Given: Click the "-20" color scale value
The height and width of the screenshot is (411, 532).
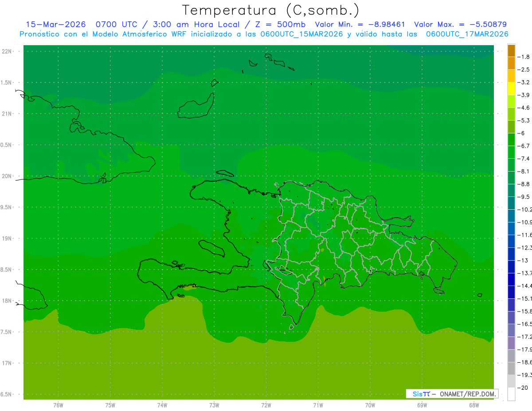Looking at the screenshot, I should 523,388.
